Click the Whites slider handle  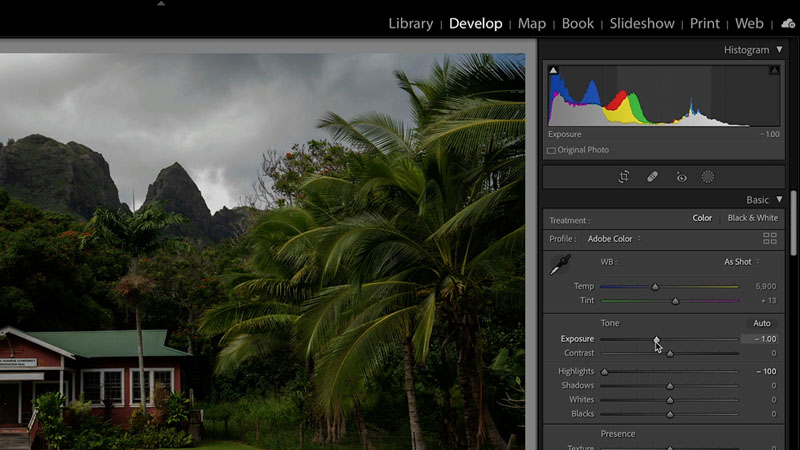(670, 401)
